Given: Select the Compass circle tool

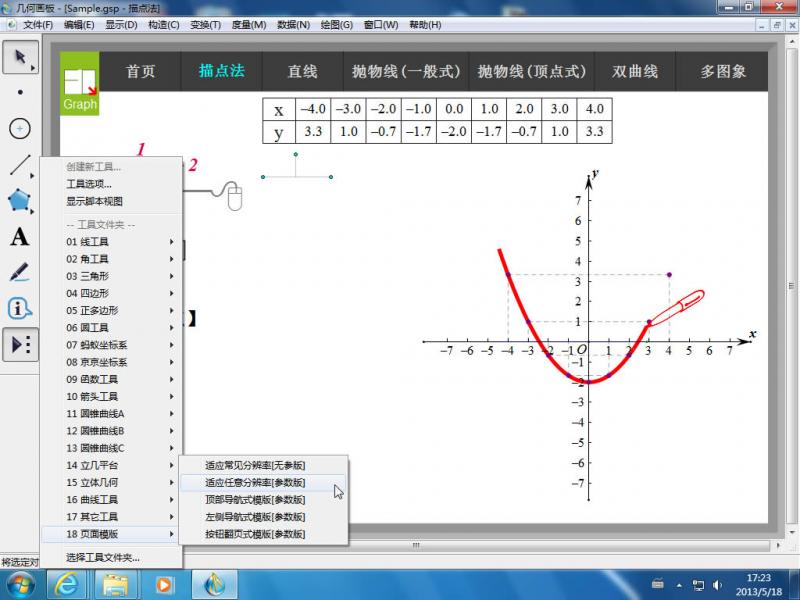Looking at the screenshot, I should 19,129.
